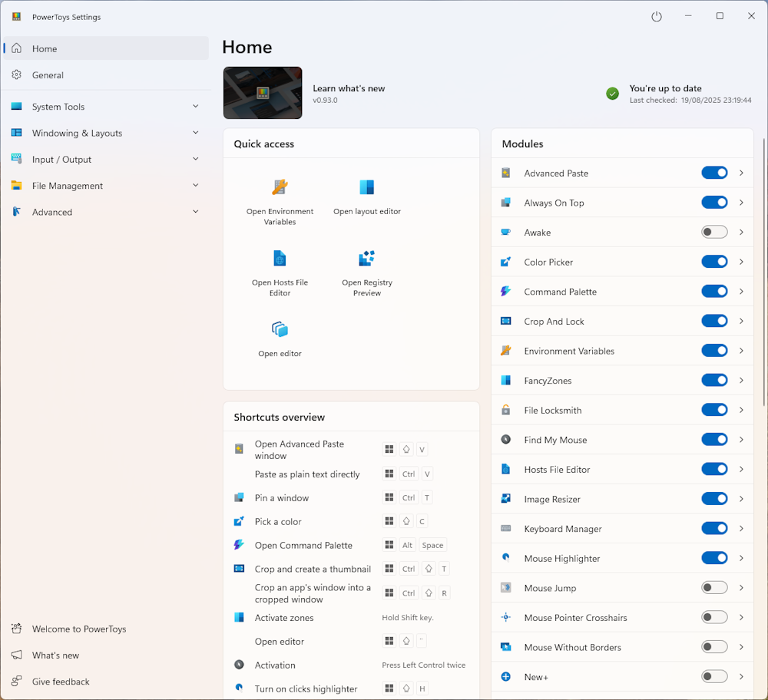Open Give feedback in sidebar
This screenshot has height=700, width=768.
(106, 682)
